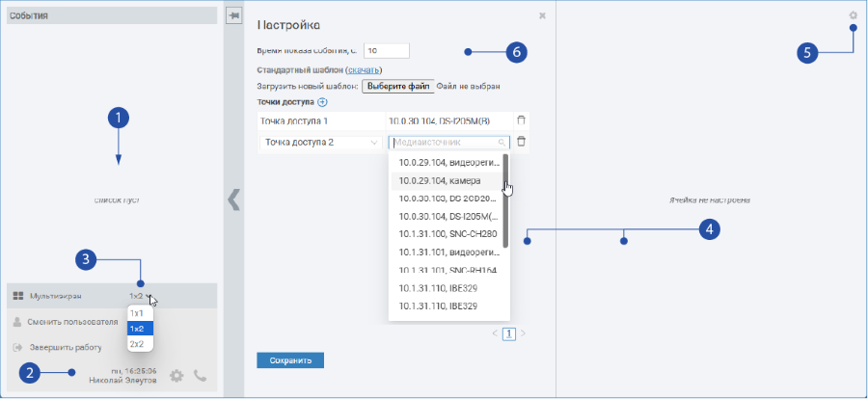The height and width of the screenshot is (399, 868).
Task: Pick 10.0.30.104, DS-I205M source in dropdown
Action: [447, 217]
